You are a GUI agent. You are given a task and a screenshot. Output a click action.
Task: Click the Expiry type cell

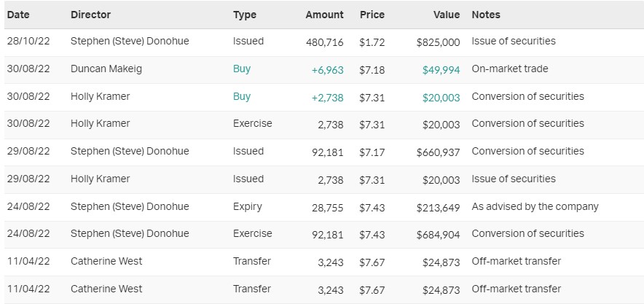247,206
